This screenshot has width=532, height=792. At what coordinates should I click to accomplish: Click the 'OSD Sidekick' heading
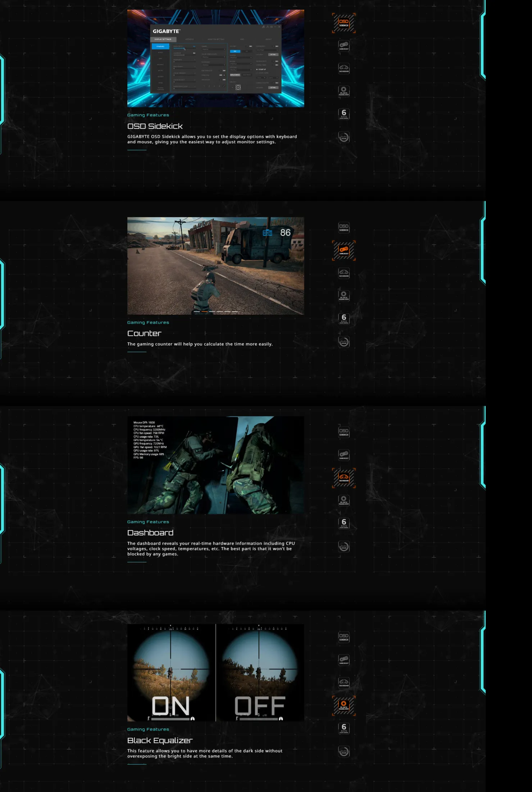point(155,126)
